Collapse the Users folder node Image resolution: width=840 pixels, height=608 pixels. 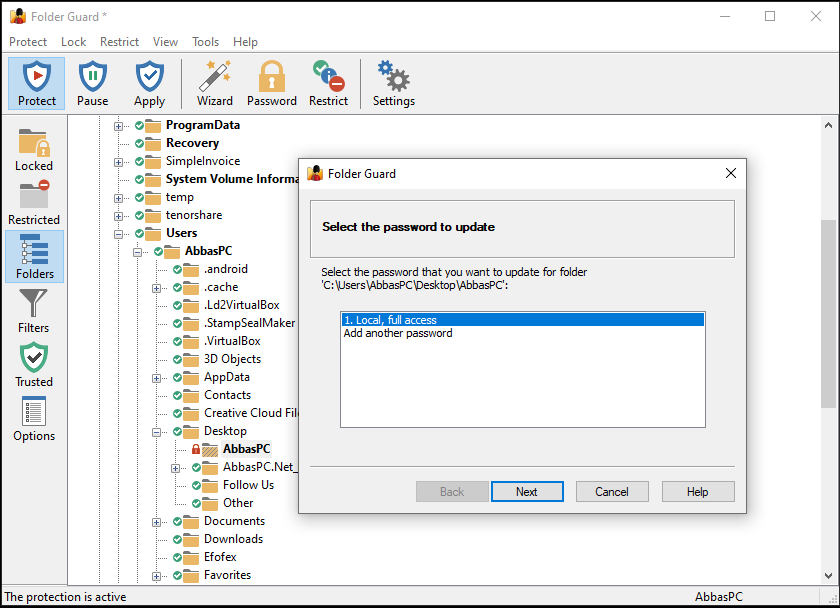coord(118,234)
